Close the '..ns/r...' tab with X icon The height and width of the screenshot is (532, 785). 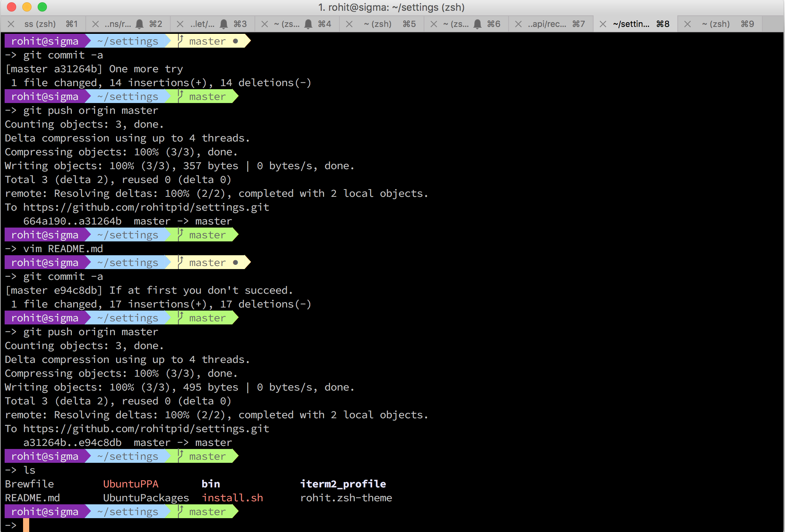click(95, 24)
